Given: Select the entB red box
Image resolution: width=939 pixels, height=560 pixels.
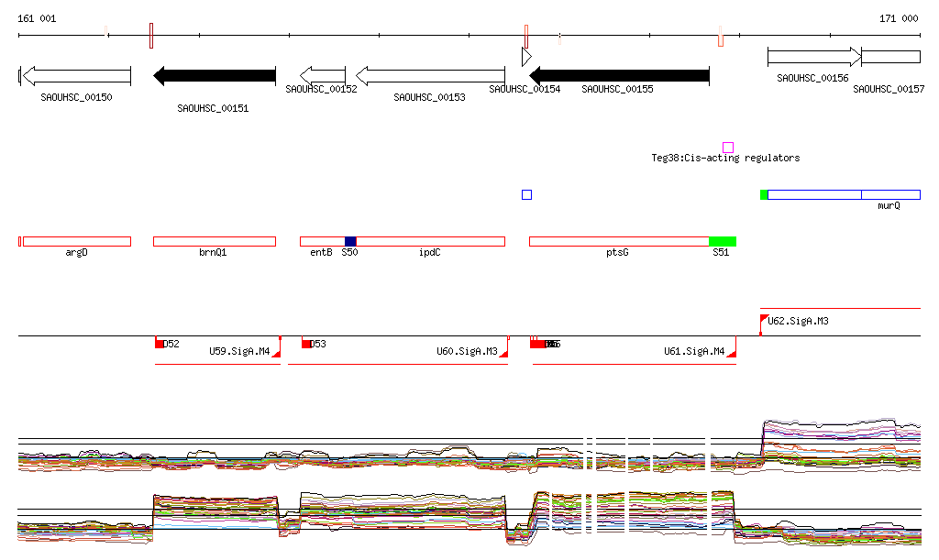Looking at the screenshot, I should 322,242.
